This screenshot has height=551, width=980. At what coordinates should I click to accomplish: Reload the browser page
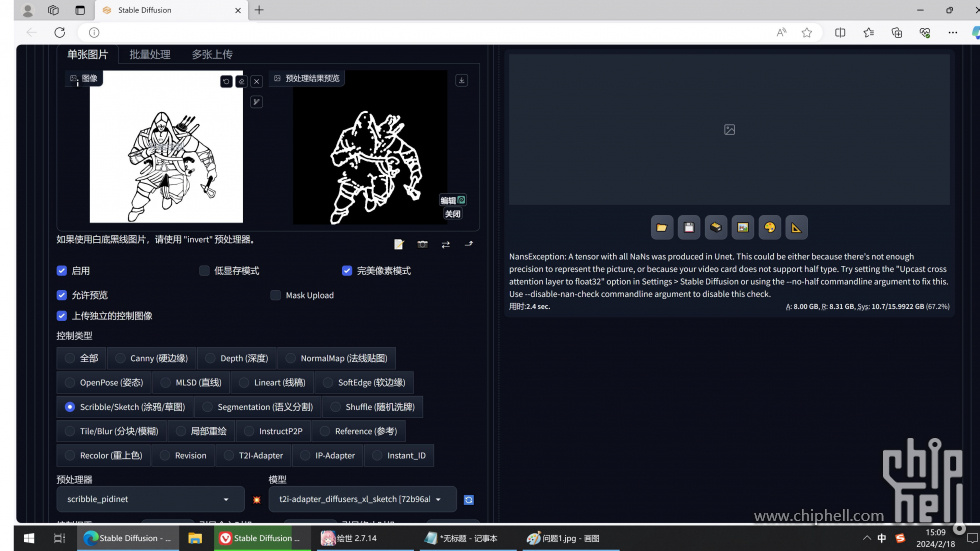(x=59, y=32)
